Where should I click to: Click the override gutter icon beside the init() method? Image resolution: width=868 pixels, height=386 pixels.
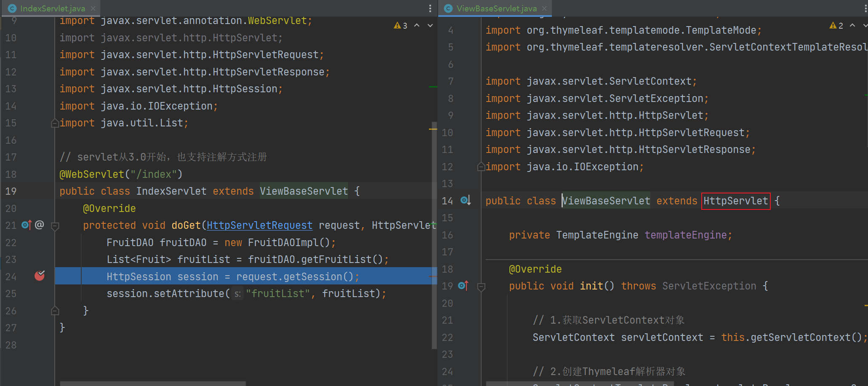[463, 286]
